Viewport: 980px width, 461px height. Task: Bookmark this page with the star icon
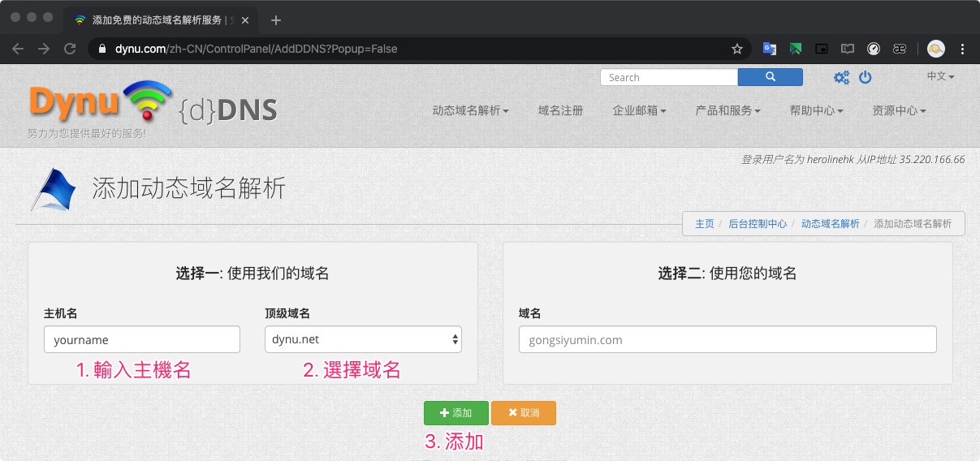tap(737, 49)
